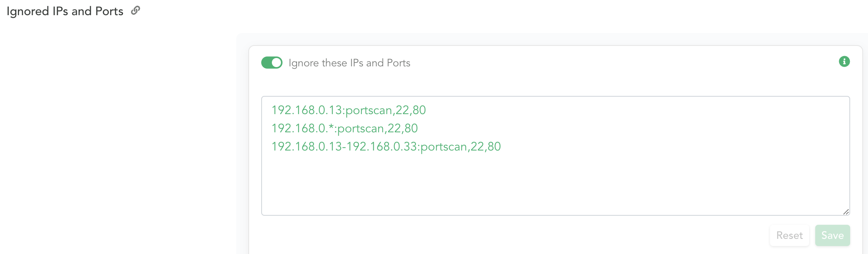Click the 192.168.0.*:portscan,22,80 wildcard entry
The image size is (868, 254).
click(344, 128)
